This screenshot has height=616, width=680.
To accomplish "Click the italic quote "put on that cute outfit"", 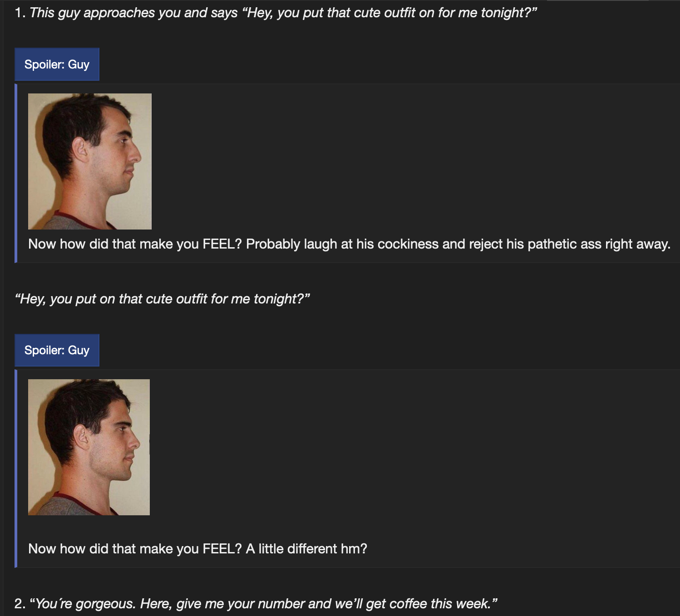I will click(x=162, y=299).
